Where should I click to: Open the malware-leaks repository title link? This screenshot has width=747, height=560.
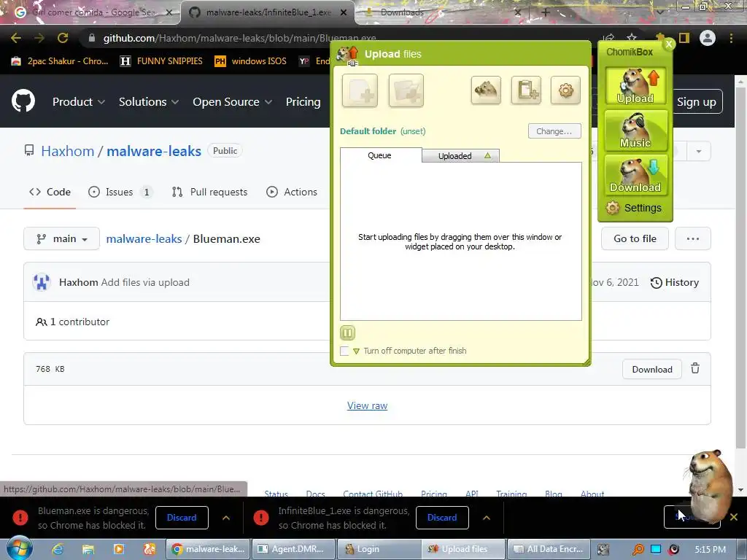pyautogui.click(x=154, y=152)
